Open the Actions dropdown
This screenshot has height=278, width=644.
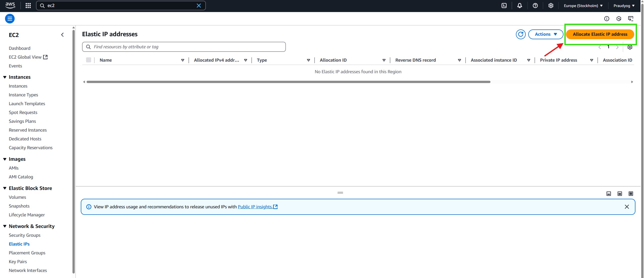[545, 34]
